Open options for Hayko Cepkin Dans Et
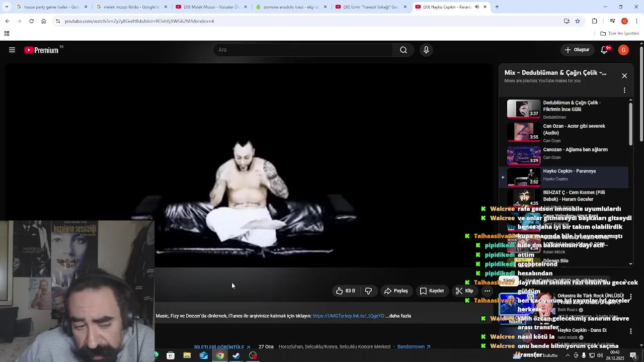 pos(631,331)
